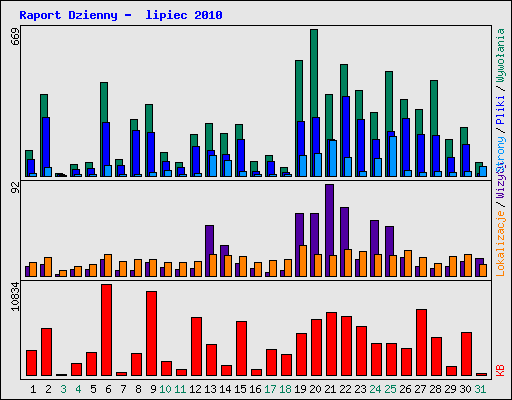Click the light blue pages bar on day 25

tap(393, 156)
